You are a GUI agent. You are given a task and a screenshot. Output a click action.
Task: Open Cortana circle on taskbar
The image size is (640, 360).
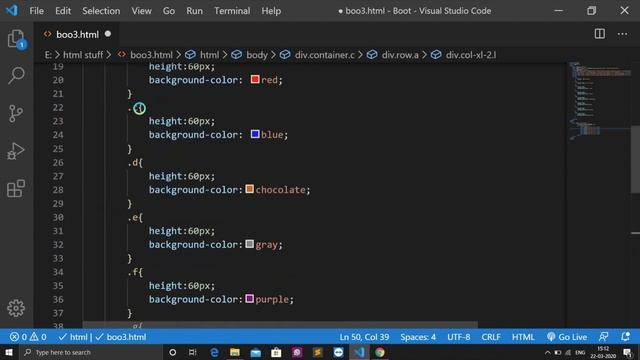pos(172,352)
